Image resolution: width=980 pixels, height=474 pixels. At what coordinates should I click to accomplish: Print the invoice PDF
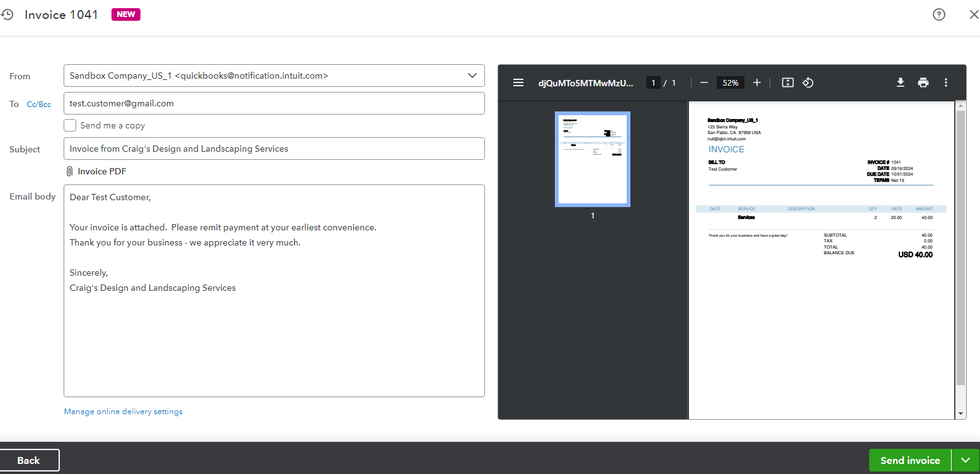tap(923, 82)
